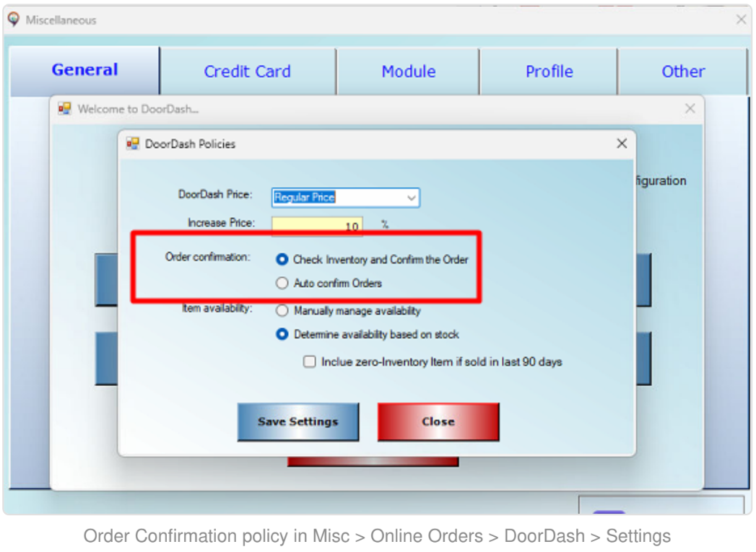
Task: Click the DoorDash Policies window icon
Action: point(132,144)
